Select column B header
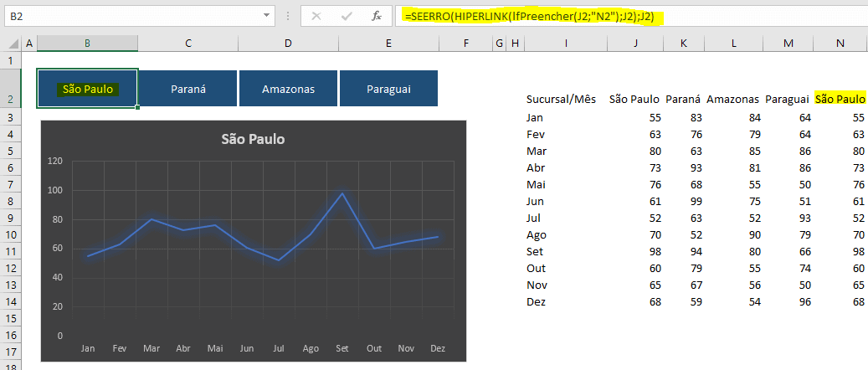This screenshot has width=868, height=370. coord(87,44)
